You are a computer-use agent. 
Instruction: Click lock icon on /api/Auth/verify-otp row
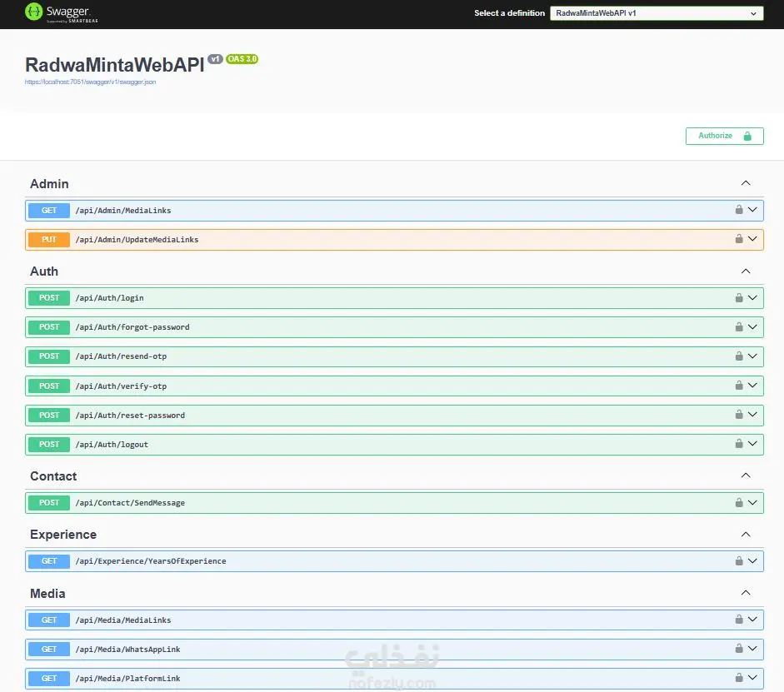pyautogui.click(x=739, y=386)
